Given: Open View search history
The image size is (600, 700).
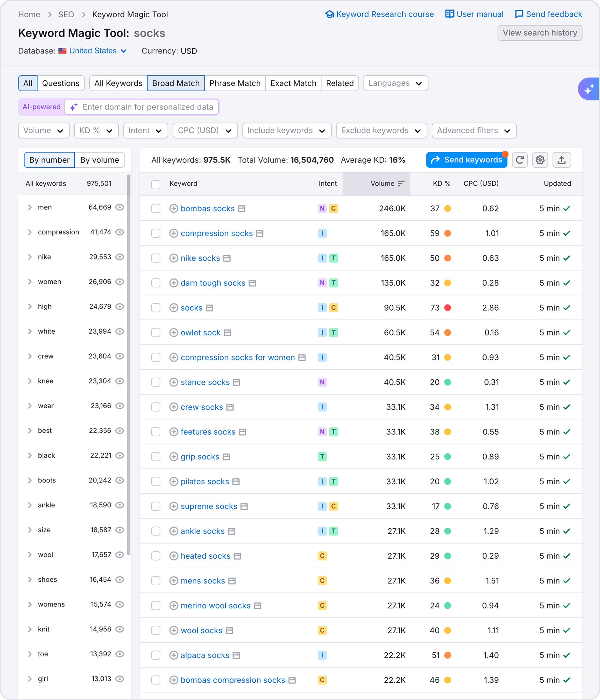Looking at the screenshot, I should [x=539, y=33].
